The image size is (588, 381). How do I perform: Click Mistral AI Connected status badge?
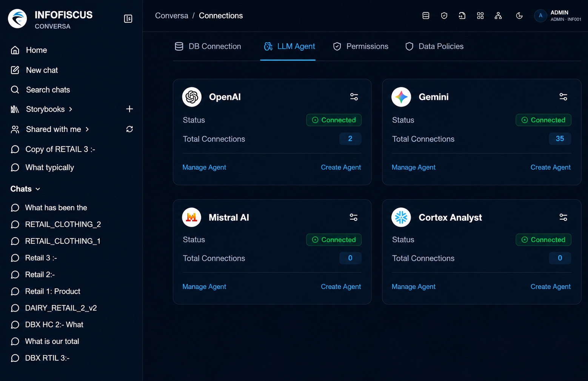click(x=334, y=240)
